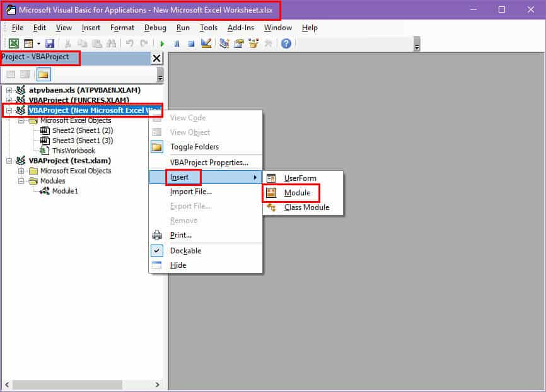Toggle Design Mode icon in the toolbar
The width and height of the screenshot is (546, 392).
point(206,43)
